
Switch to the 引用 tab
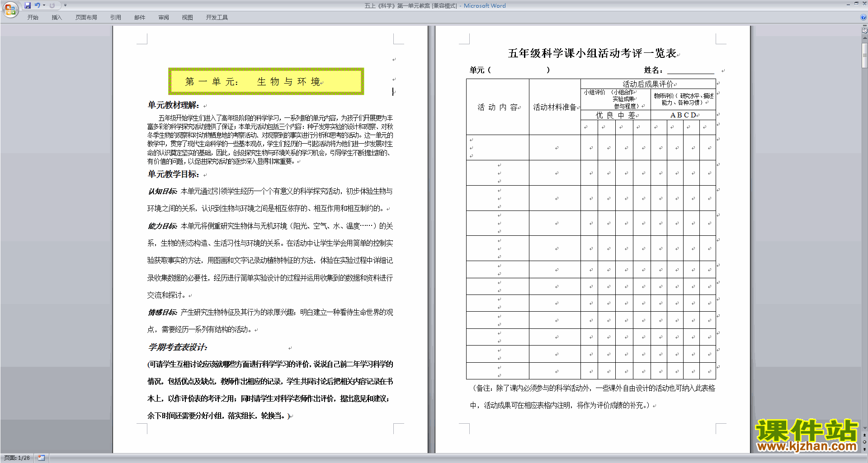pos(115,18)
